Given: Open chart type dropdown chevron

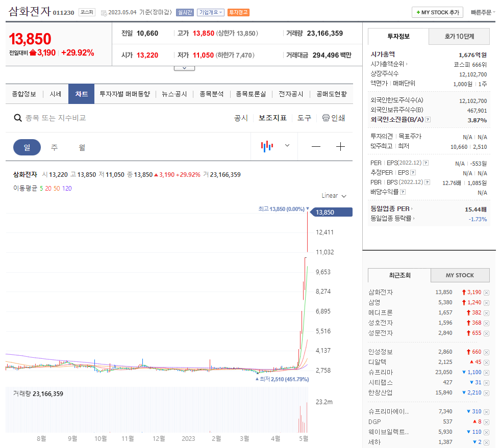Looking at the screenshot, I should click(x=287, y=146).
